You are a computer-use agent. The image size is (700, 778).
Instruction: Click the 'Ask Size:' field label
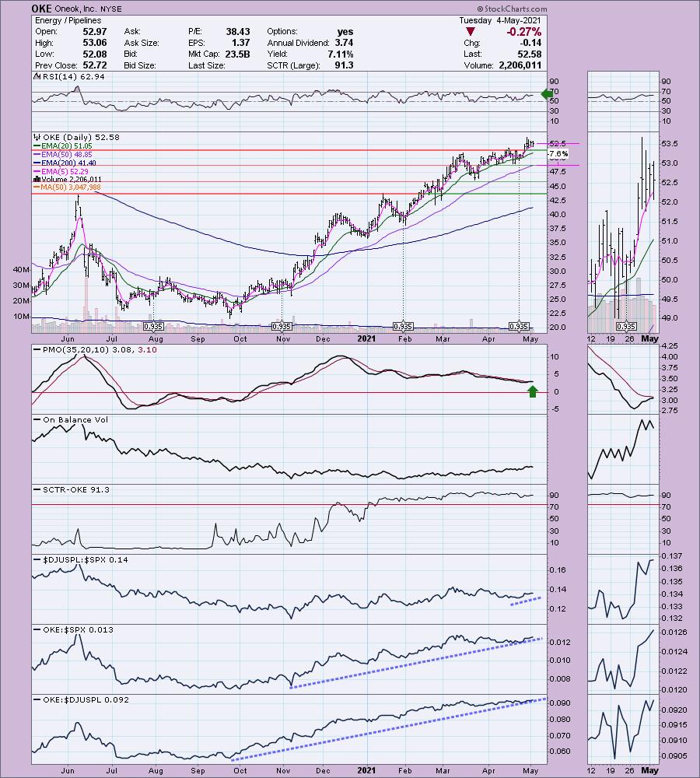pos(142,43)
